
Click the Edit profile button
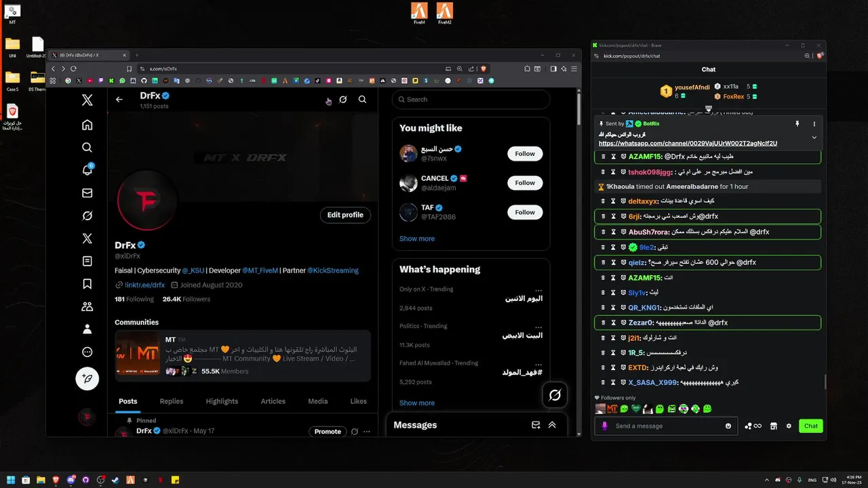pos(345,215)
